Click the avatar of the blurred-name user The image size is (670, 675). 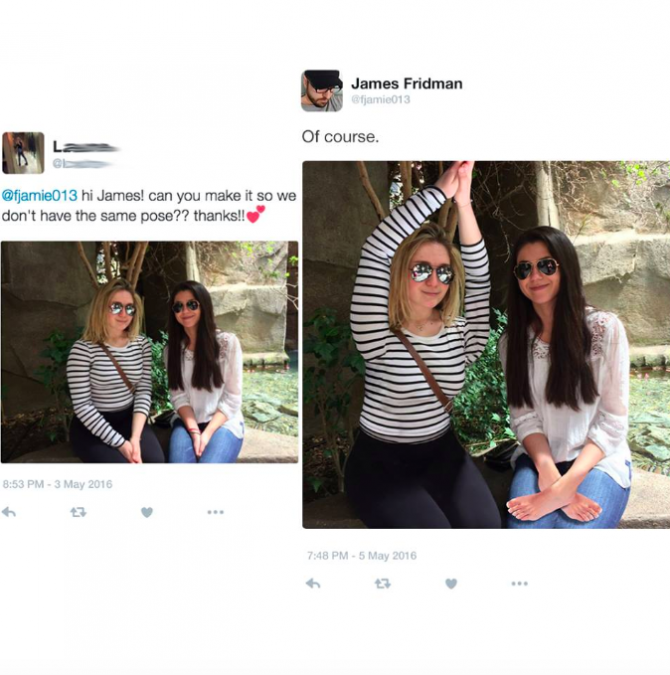pos(22,153)
